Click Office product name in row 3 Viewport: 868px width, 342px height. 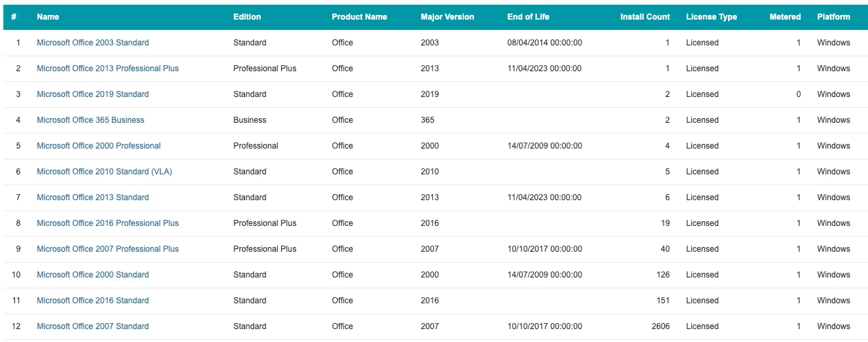pos(342,94)
